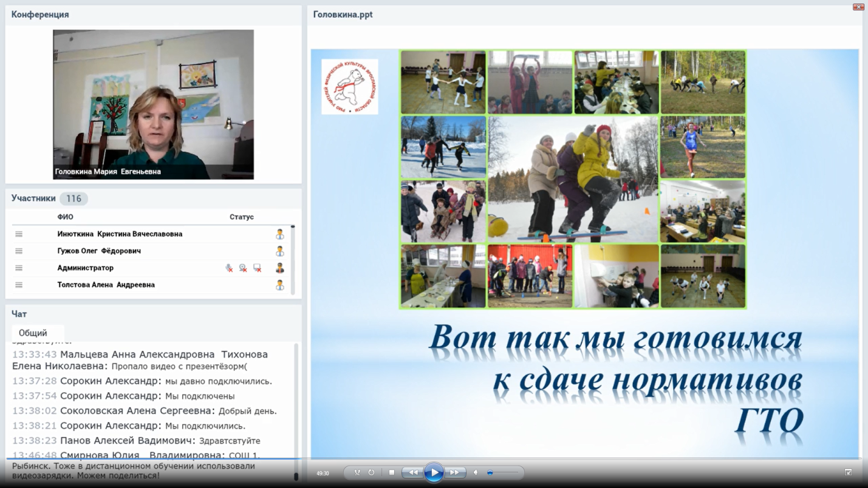Click the rewind button in player controls
868x488 pixels.
[412, 472]
